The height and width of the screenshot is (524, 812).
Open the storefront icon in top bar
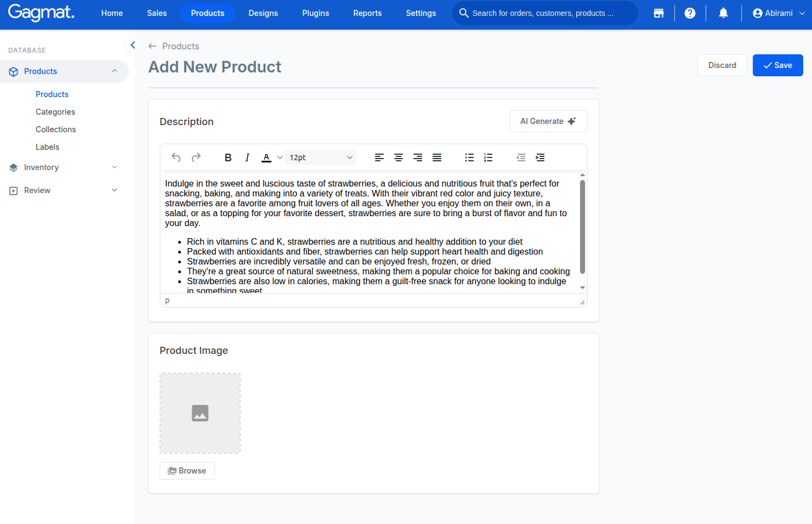click(x=659, y=13)
